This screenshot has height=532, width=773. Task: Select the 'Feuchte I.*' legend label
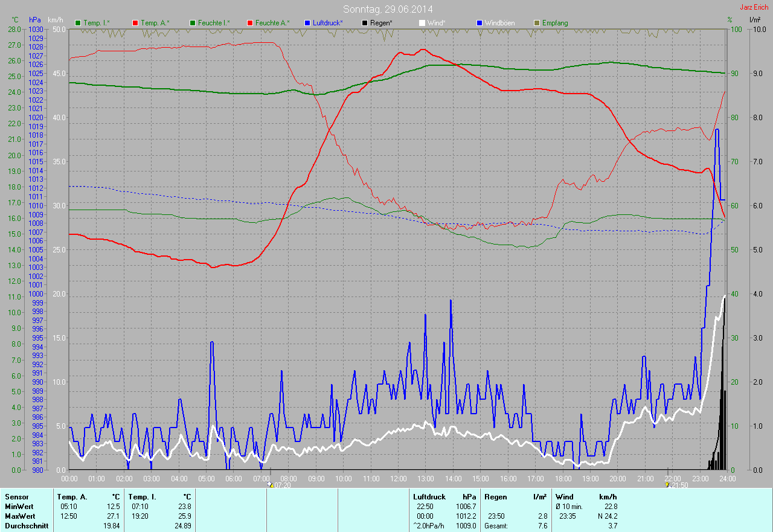click(x=214, y=23)
